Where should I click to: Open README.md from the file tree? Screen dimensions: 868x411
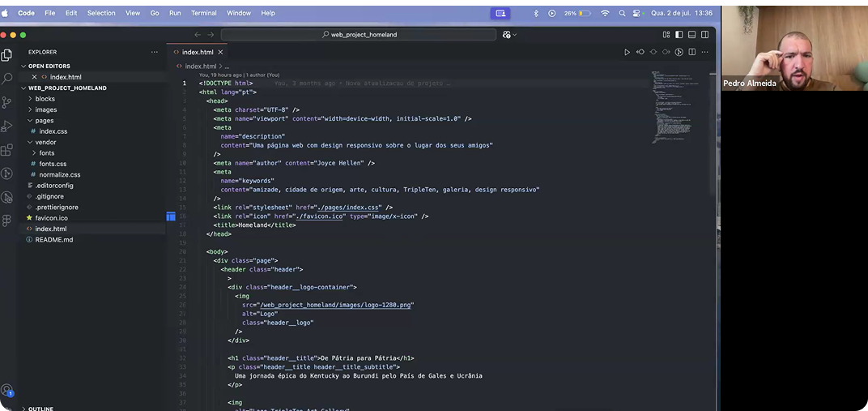pyautogui.click(x=53, y=240)
